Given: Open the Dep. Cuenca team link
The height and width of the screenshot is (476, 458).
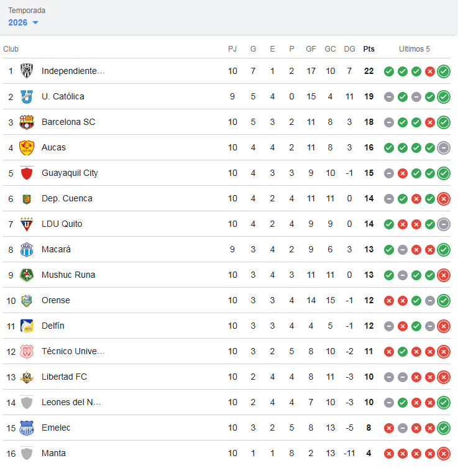Looking at the screenshot, I should point(66,198).
